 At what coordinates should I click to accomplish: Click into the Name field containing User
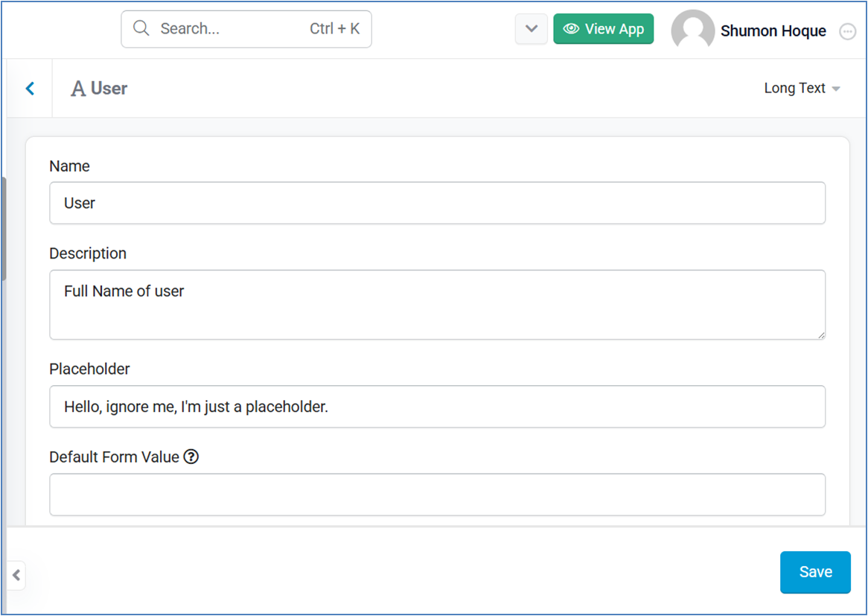click(x=437, y=203)
